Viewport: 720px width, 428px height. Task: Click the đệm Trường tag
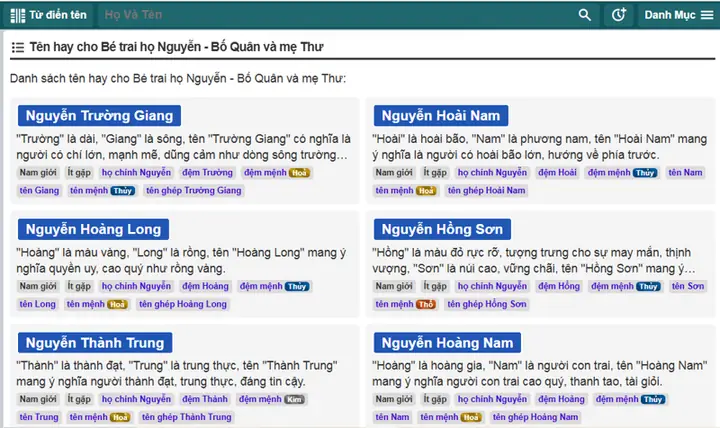click(x=207, y=173)
